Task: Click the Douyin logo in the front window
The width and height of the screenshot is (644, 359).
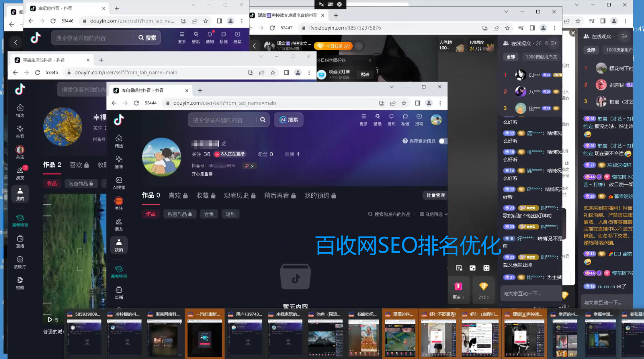Action: 119,120
